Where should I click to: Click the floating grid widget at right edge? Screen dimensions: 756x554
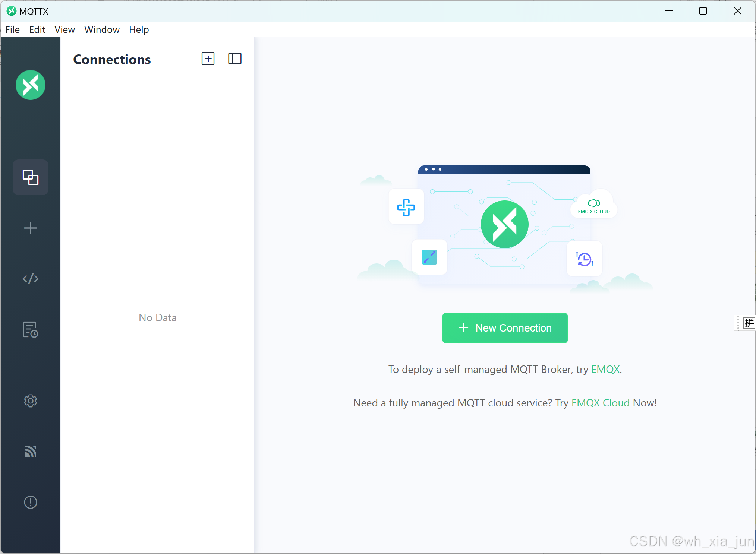[749, 323]
